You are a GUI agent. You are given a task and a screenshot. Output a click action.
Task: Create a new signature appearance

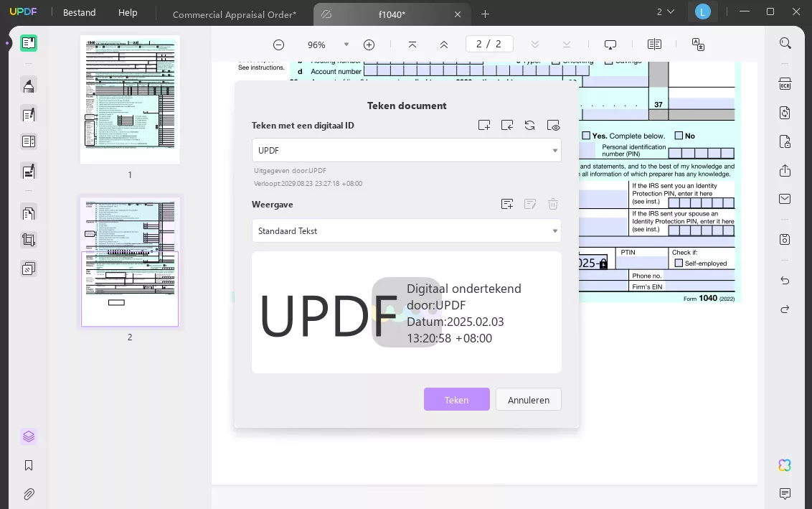tap(507, 204)
